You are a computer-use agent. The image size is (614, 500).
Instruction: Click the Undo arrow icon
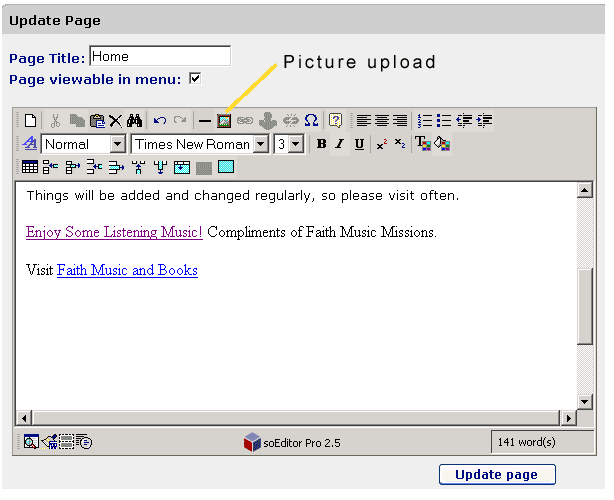coord(160,120)
